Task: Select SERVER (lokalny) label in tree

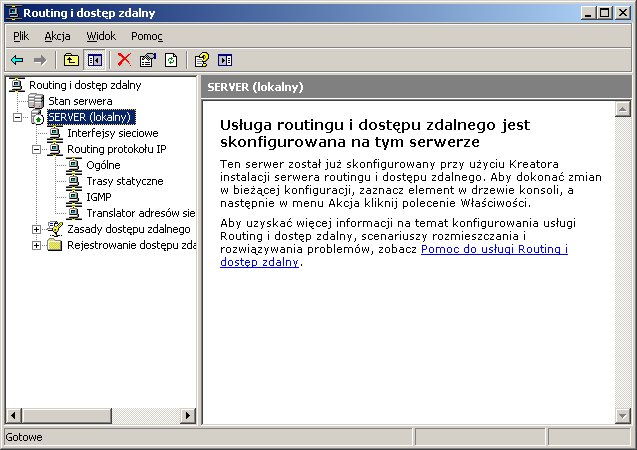Action: 91,117
